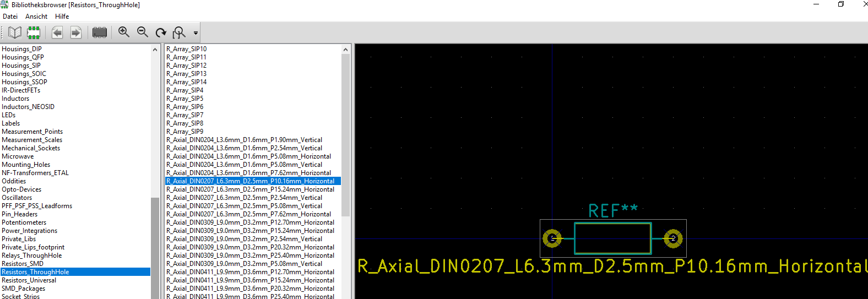
Task: Select active library book icon
Action: pos(15,32)
